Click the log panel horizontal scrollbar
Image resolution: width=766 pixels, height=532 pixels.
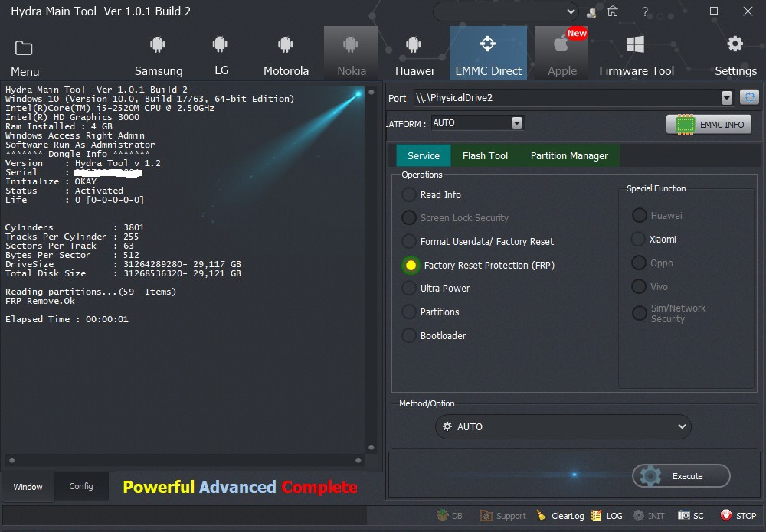click(185, 460)
